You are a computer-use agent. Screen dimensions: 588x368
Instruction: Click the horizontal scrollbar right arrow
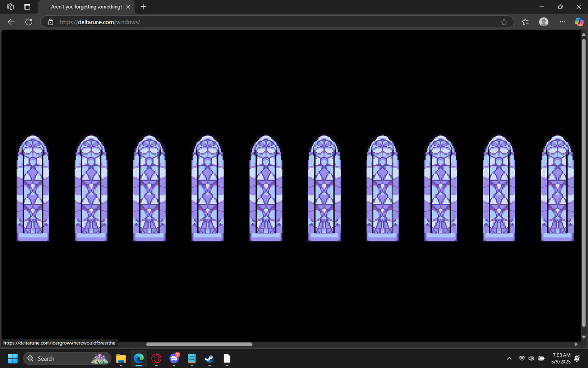(x=576, y=344)
